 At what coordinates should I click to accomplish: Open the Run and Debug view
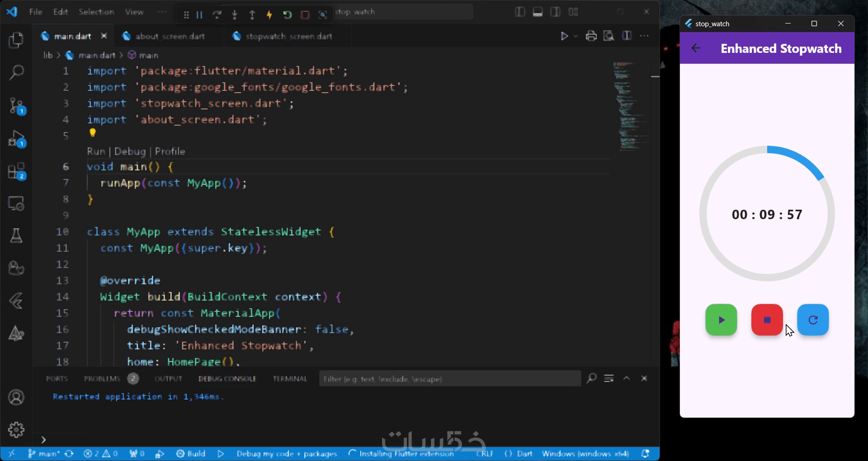[x=17, y=139]
